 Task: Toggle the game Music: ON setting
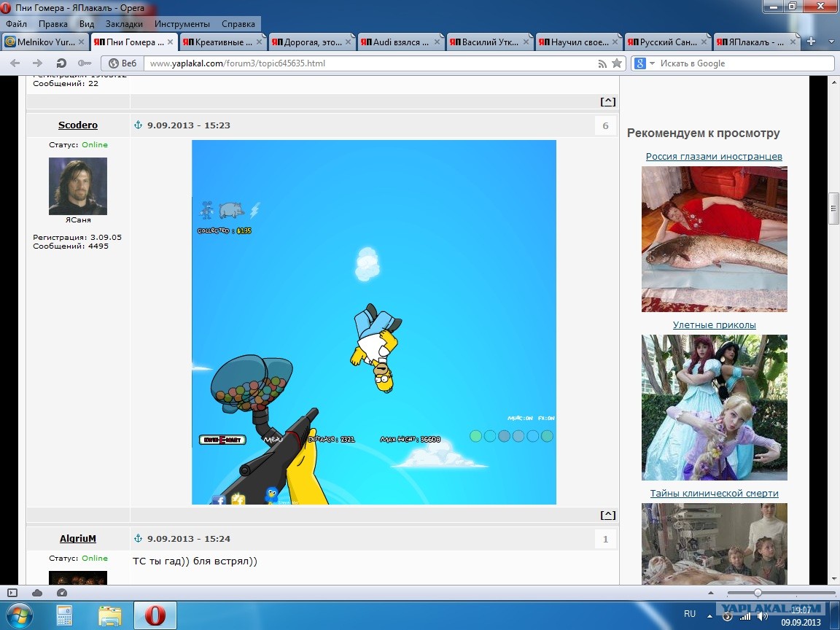pos(520,419)
